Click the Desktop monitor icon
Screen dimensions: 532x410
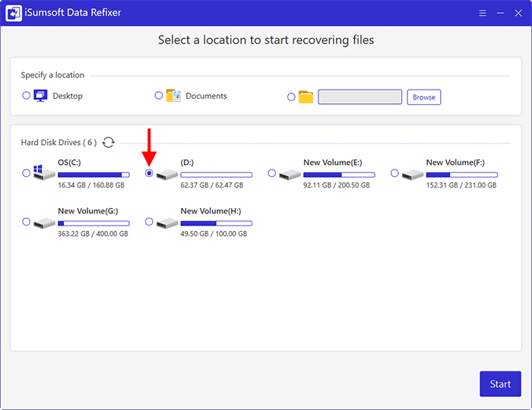pyautogui.click(x=42, y=96)
